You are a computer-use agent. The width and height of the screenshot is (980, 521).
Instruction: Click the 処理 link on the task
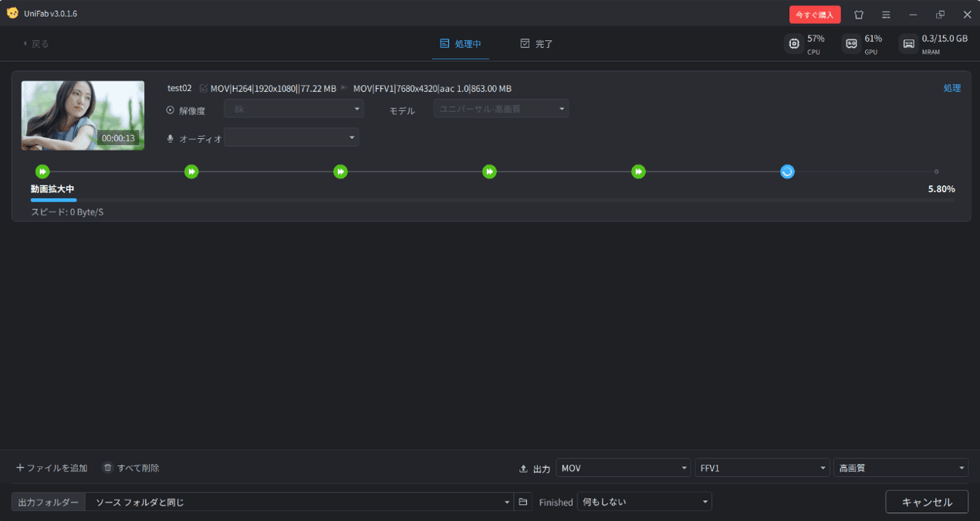[x=952, y=88]
